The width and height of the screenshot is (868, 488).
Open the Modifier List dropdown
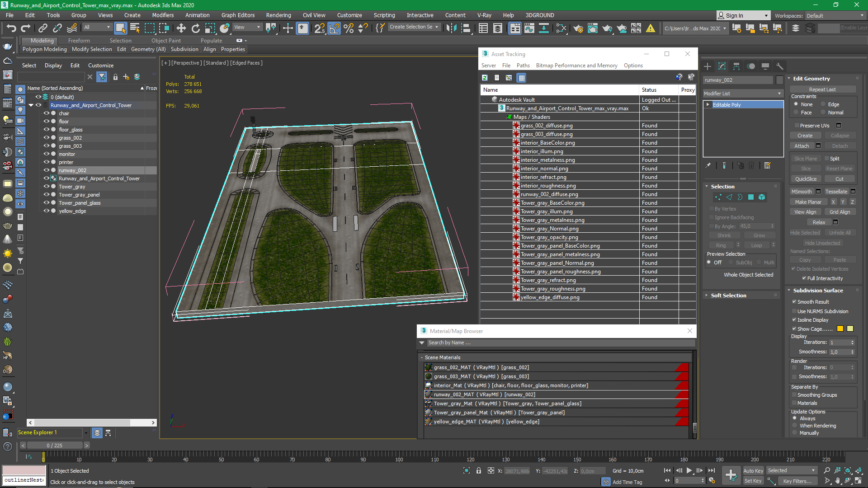pos(743,94)
